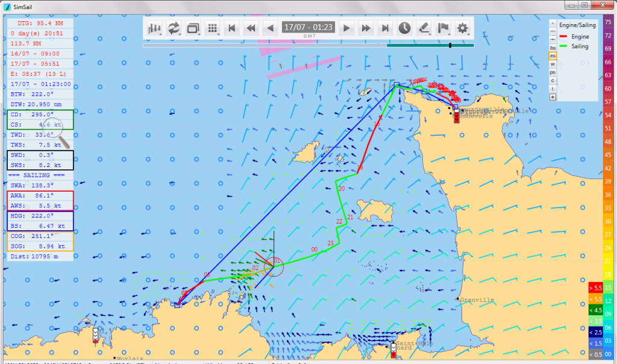
Task: Click the '< 2.5' dark blue swatch
Action: [596, 333]
